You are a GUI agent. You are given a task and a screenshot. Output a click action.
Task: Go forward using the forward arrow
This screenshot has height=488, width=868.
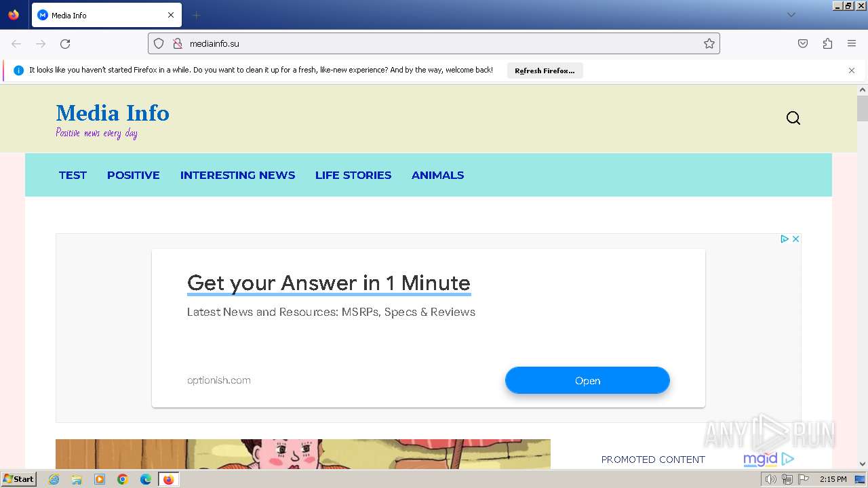click(41, 43)
